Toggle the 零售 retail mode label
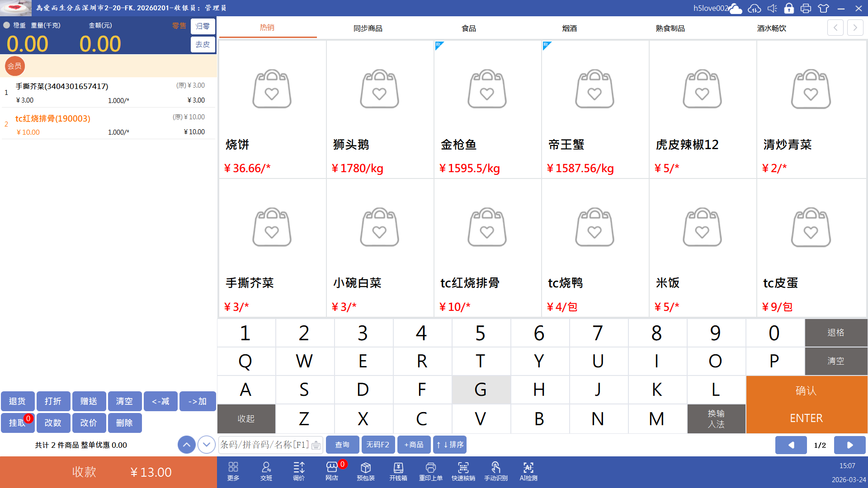 [179, 26]
